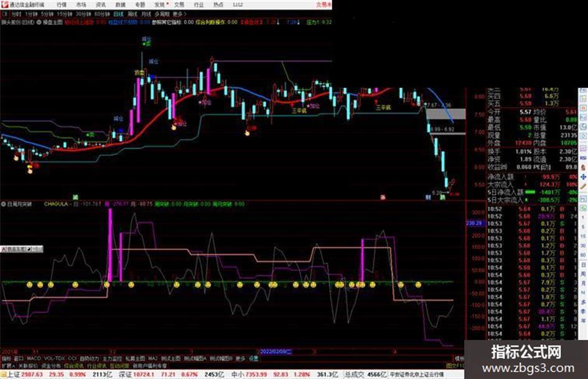Click the 热点 menu item
This screenshot has width=588, height=379.
[218, 5]
